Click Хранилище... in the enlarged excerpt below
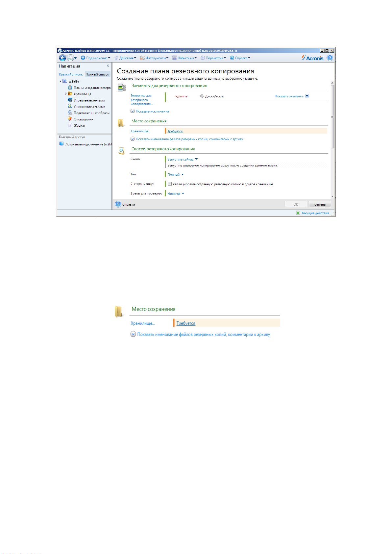The height and width of the screenshot is (554, 392). 143,323
